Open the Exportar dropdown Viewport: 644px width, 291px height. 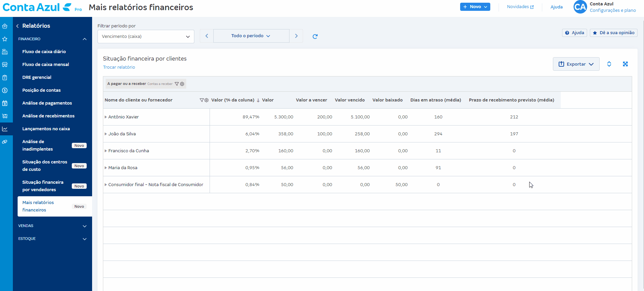pos(576,64)
